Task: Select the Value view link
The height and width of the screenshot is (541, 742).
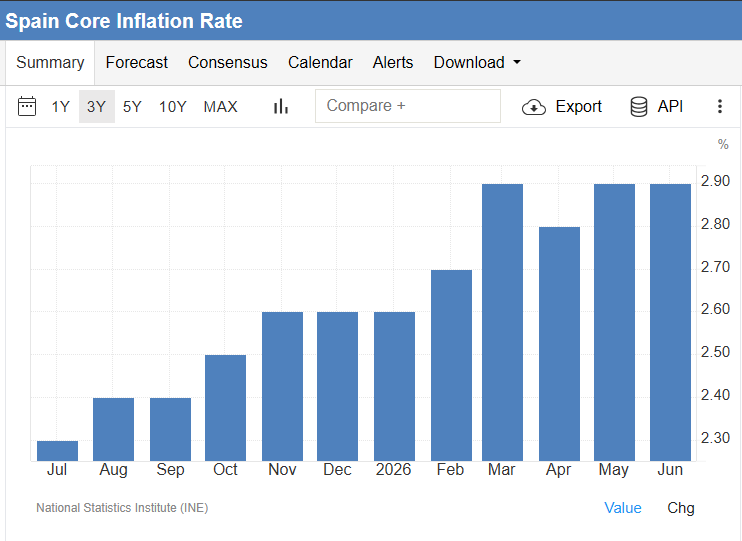Action: 623,508
